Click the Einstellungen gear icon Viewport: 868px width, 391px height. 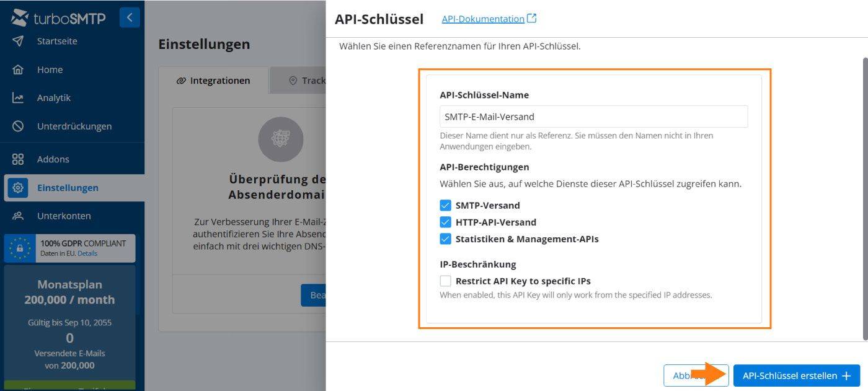(x=18, y=188)
